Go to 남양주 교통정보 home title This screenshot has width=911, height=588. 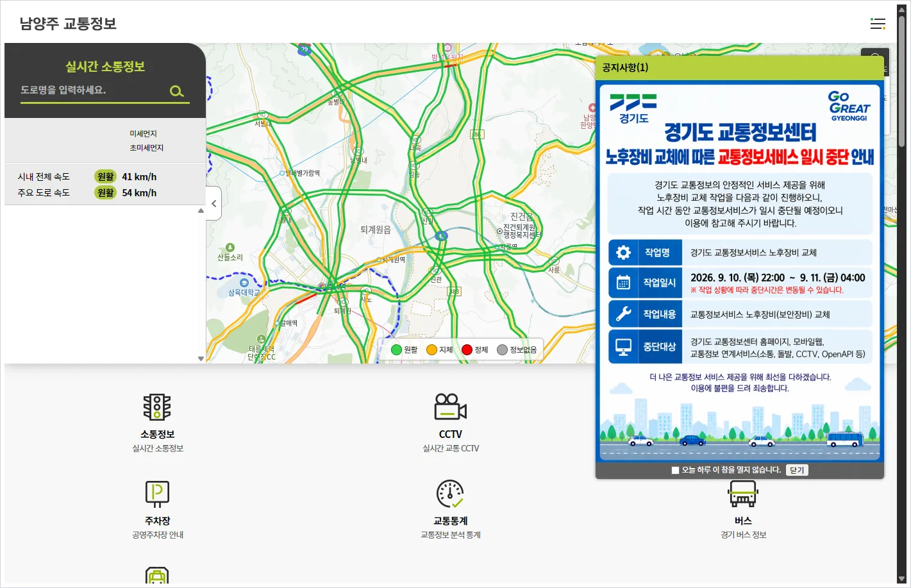[68, 24]
